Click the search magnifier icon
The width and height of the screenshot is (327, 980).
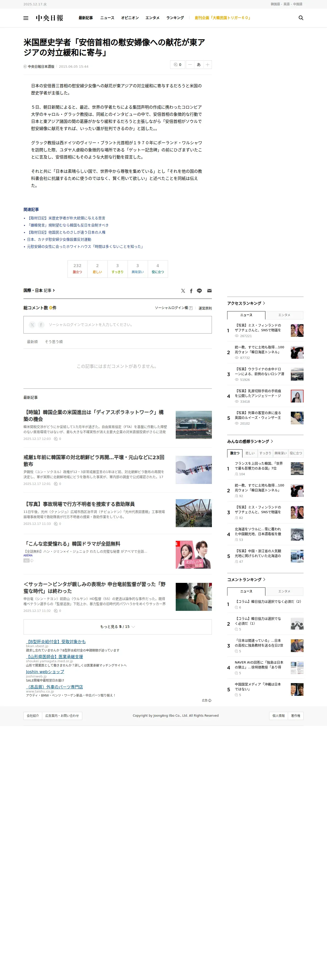(301, 18)
